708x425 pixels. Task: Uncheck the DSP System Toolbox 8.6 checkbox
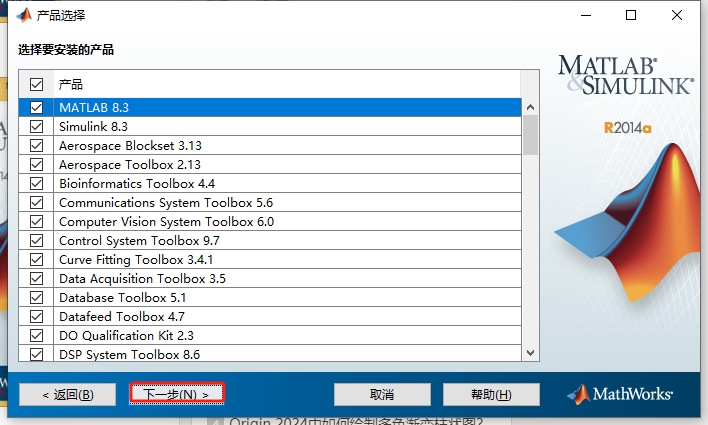coord(37,354)
